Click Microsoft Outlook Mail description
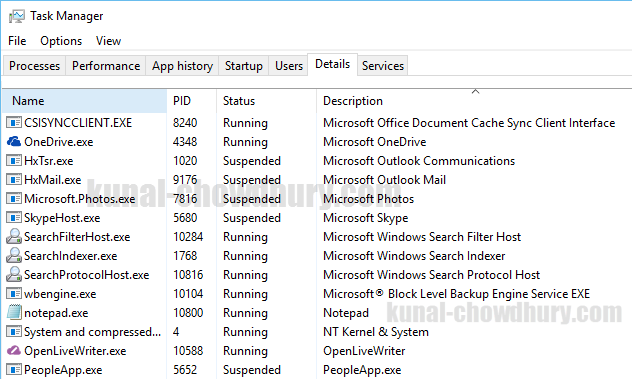The height and width of the screenshot is (379, 632). 385,180
